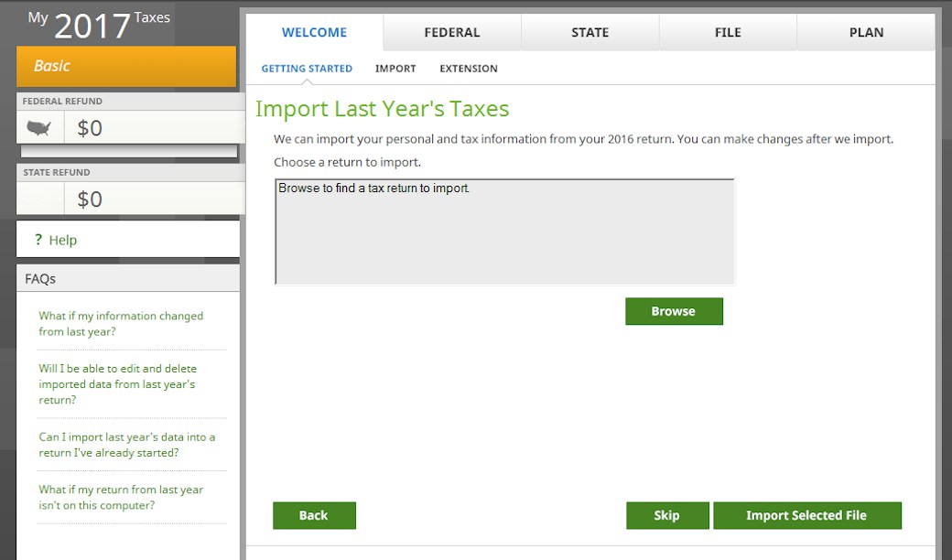Skip importing last year's taxes
Viewport: 952px width, 560px height.
click(667, 515)
